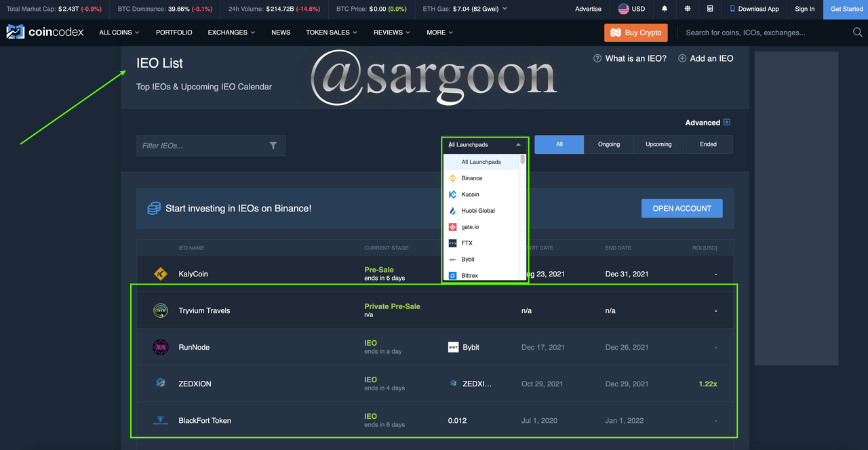The width and height of the screenshot is (868, 450).
Task: Open the calculator icon in top bar
Action: point(710,9)
